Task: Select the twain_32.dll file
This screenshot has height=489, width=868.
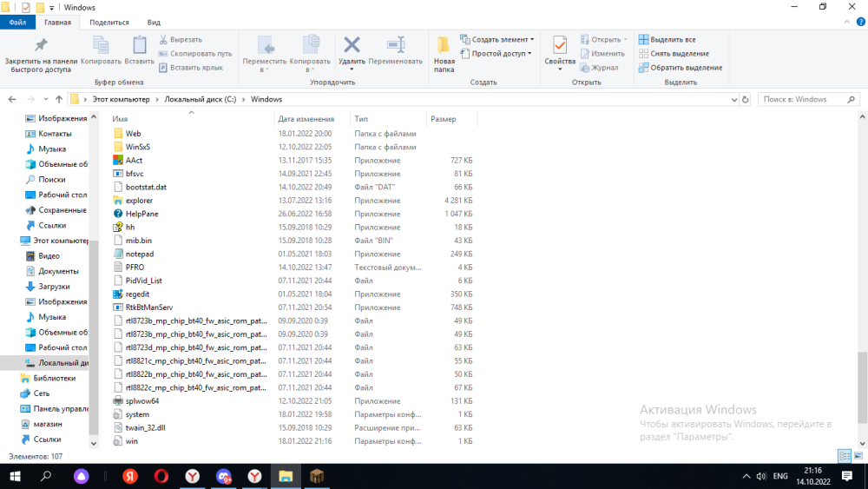Action: click(145, 428)
